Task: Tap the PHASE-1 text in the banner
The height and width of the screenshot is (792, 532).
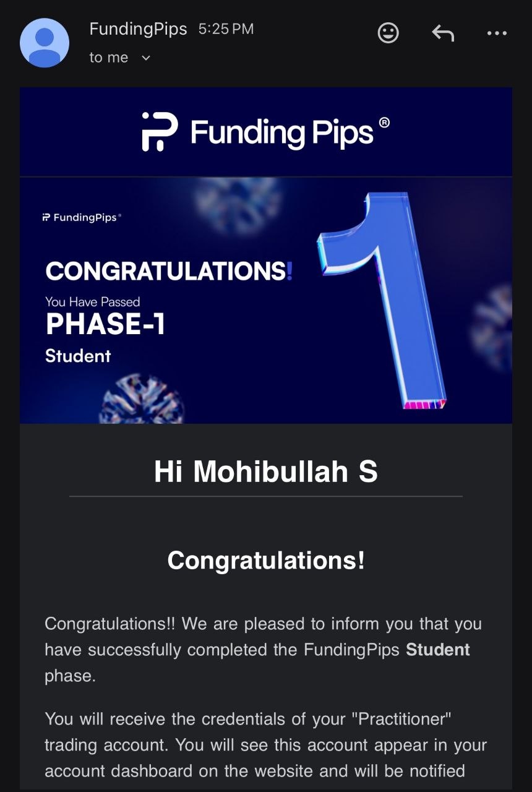Action: click(x=105, y=325)
